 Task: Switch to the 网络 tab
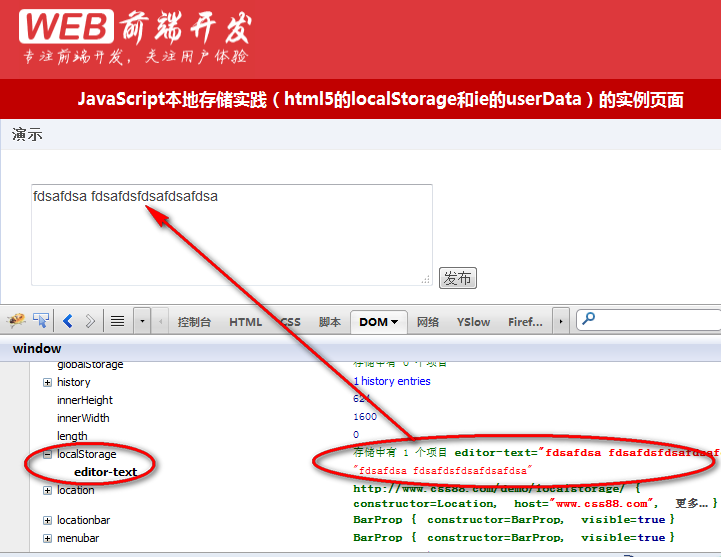pyautogui.click(x=428, y=322)
